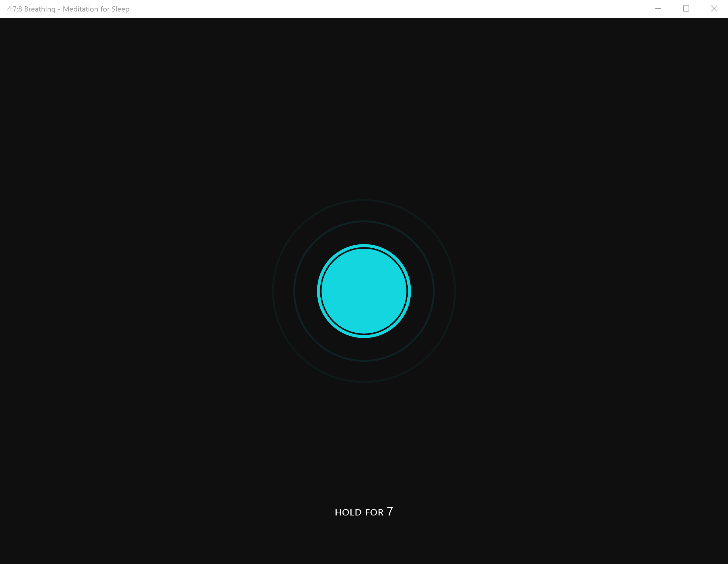Screen dimensions: 728x564
Task: Click the top edge of the cyan circle
Action: coord(364,246)
